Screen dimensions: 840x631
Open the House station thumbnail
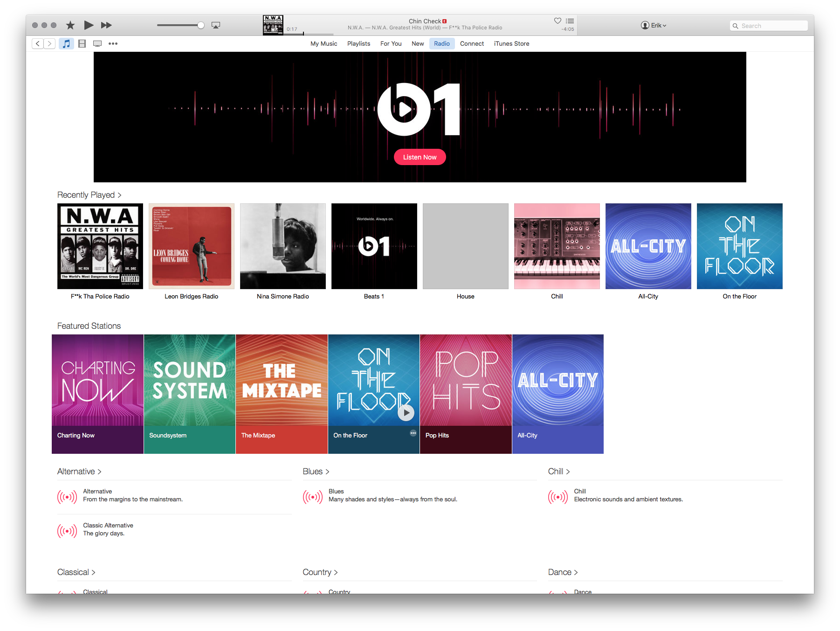466,246
